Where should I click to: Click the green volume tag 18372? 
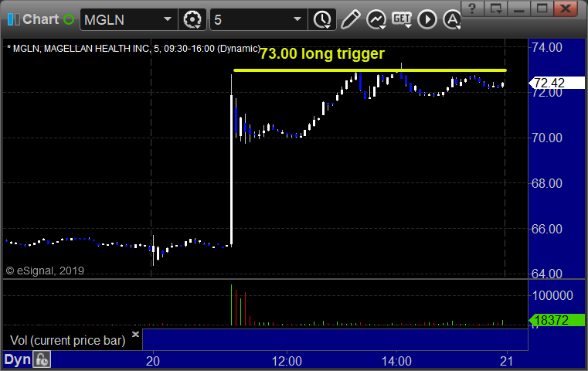click(557, 320)
